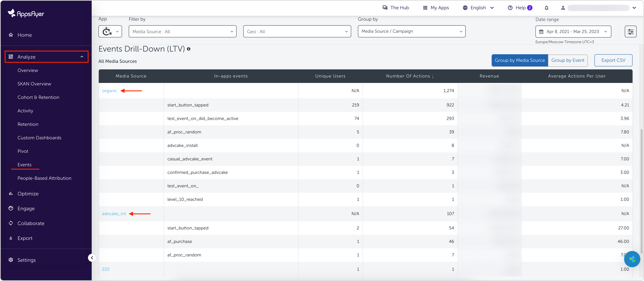
Task: Open People-Based Attribution
Action: [x=44, y=178]
